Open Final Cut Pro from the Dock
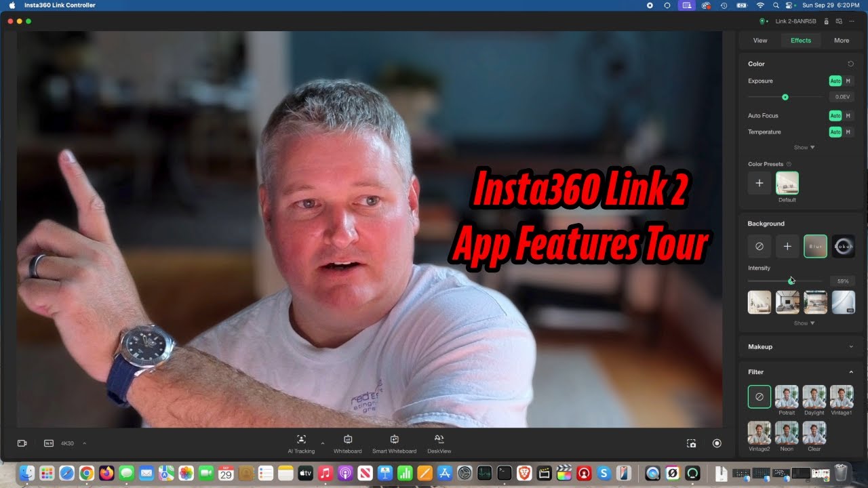This screenshot has height=488, width=868. [x=564, y=473]
